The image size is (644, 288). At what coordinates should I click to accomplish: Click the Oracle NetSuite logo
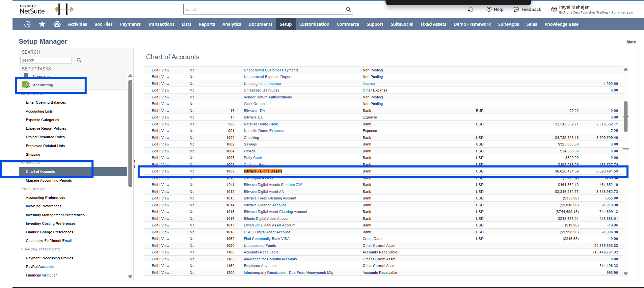[32, 9]
